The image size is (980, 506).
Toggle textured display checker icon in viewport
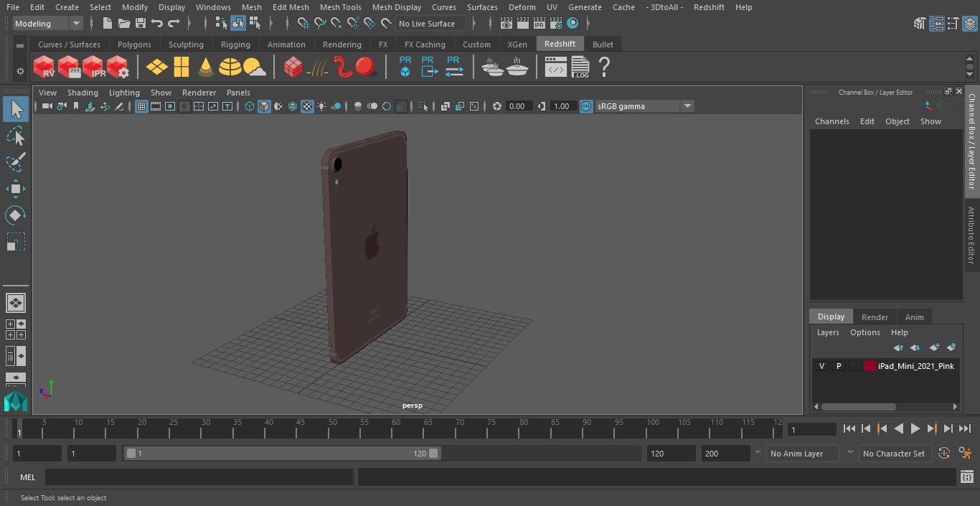tap(307, 106)
